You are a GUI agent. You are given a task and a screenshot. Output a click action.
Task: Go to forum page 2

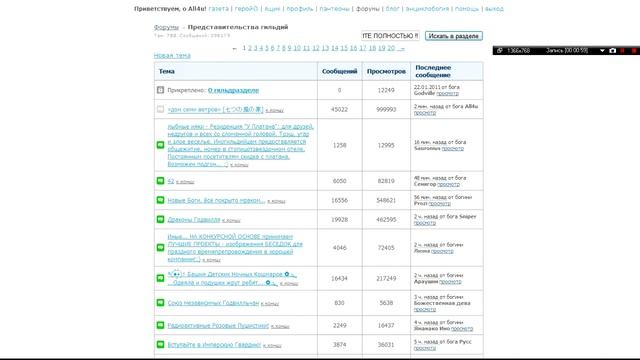tap(250, 48)
